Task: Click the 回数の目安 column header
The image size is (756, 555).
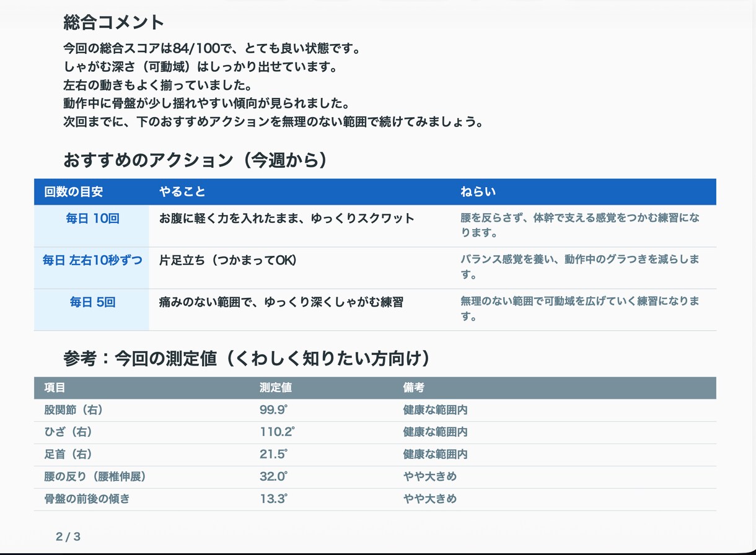Action: (74, 192)
